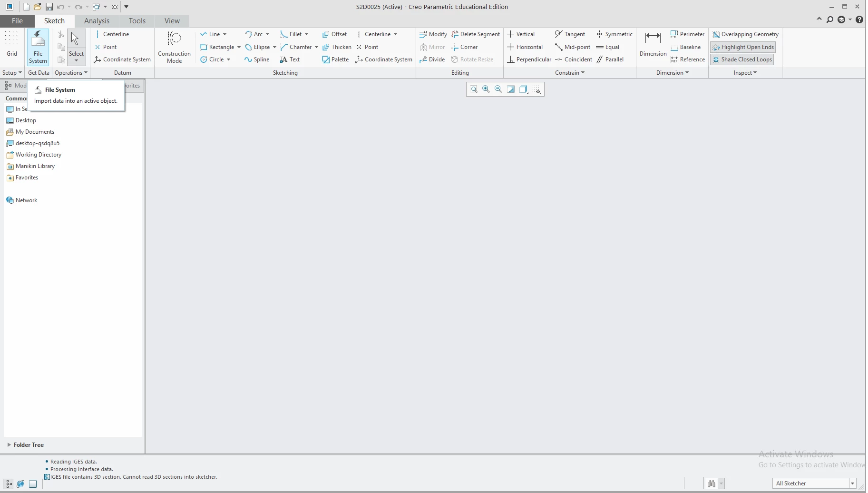Open the Constrain group dropdown

(x=570, y=73)
